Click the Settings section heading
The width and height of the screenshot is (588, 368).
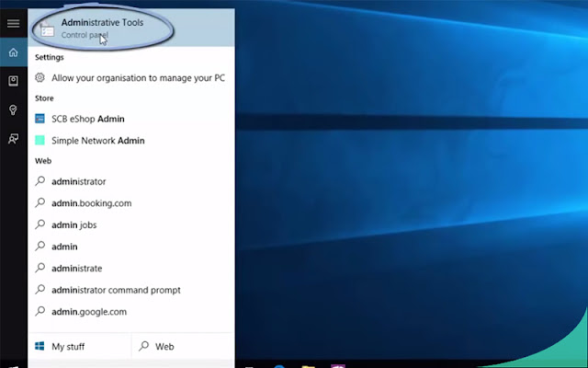49,57
